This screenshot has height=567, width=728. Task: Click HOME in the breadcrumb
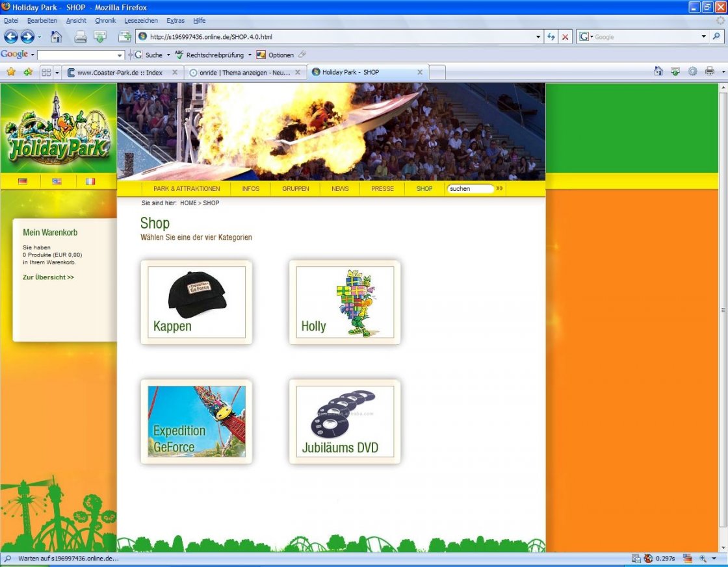pos(188,203)
